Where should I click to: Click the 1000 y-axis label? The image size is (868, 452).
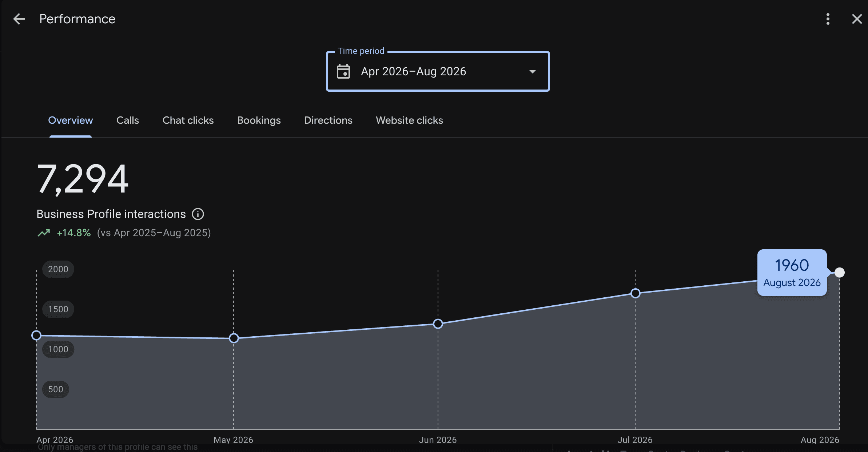pyautogui.click(x=58, y=349)
